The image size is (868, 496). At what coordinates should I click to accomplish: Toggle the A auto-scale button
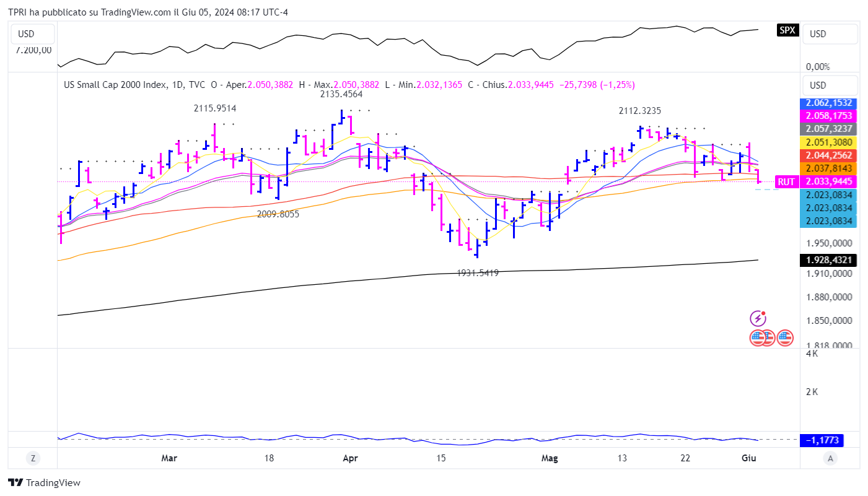(830, 458)
